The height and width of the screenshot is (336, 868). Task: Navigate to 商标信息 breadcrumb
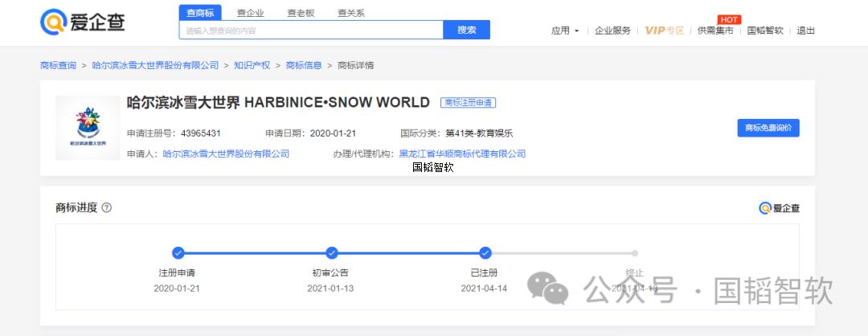click(x=304, y=65)
